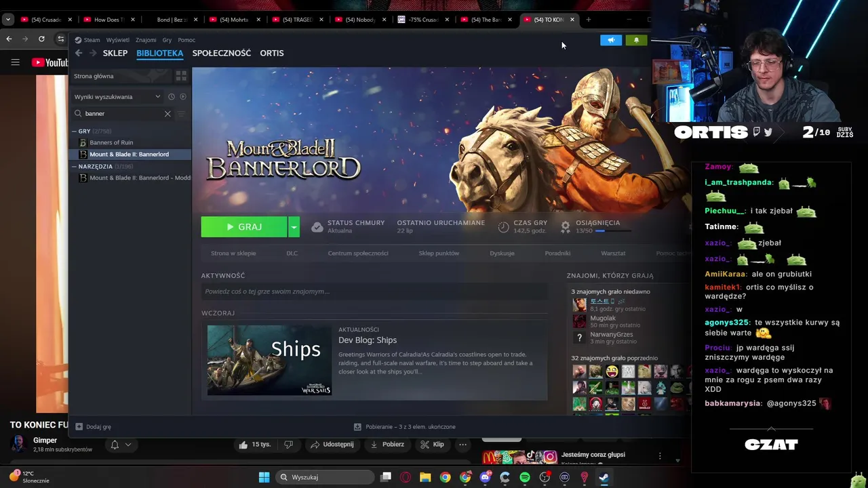Viewport: 868px width, 488px height.
Task: Click Pobierz under YouTube video
Action: click(387, 445)
